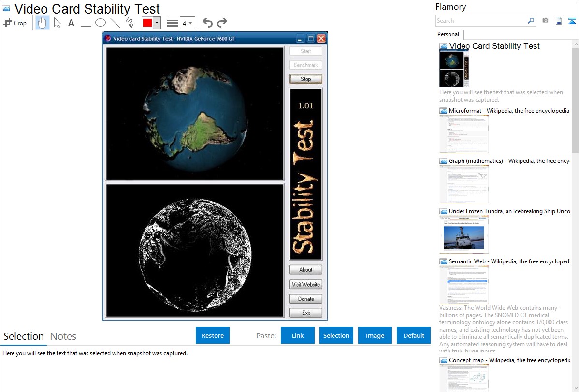
Task: Close the Video Card Stability Test window
Action: 321,39
